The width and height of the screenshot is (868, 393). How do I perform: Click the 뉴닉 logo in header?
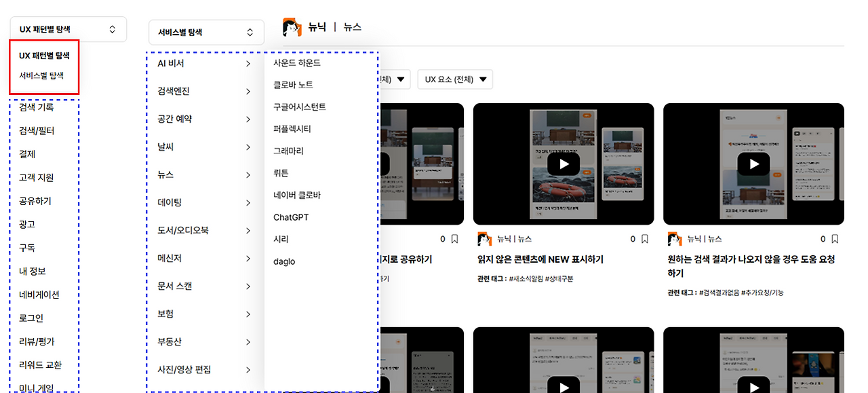[292, 26]
